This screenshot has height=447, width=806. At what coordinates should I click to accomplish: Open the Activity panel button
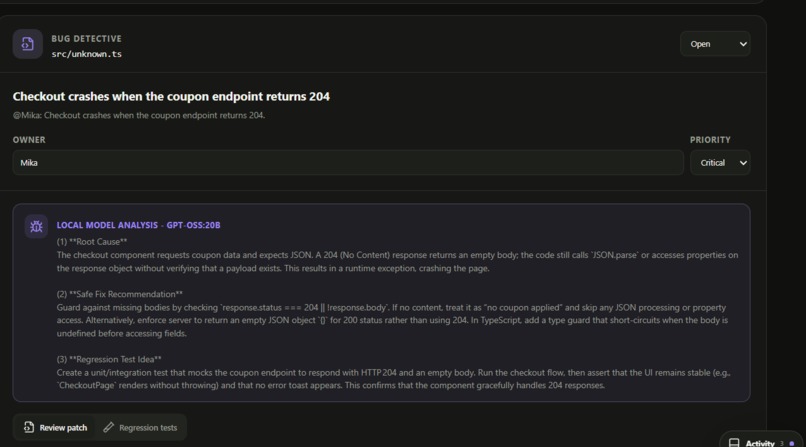click(762, 442)
